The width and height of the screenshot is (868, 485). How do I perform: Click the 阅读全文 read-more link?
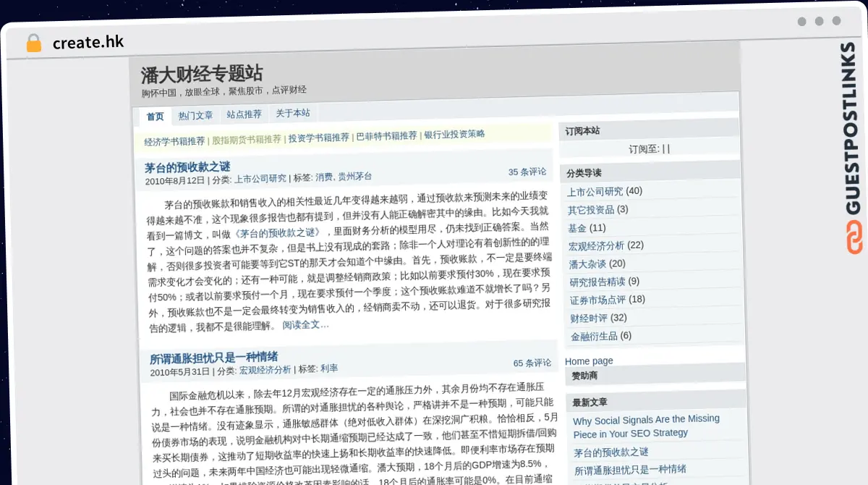pyautogui.click(x=305, y=325)
